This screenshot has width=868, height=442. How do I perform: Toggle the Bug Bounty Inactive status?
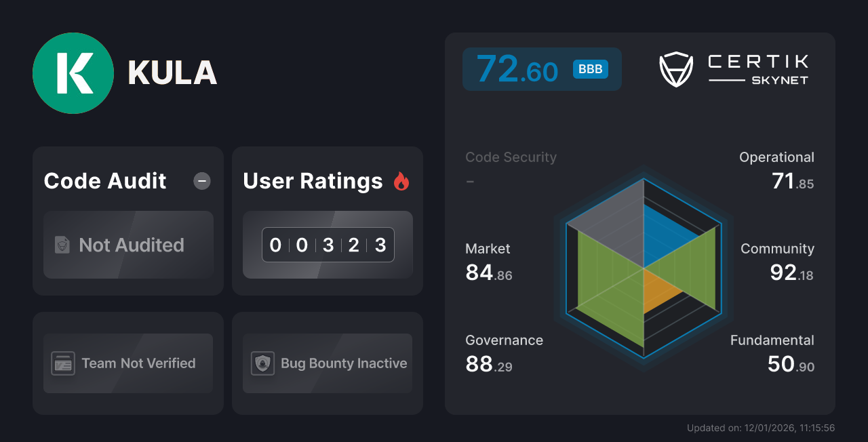coord(327,363)
